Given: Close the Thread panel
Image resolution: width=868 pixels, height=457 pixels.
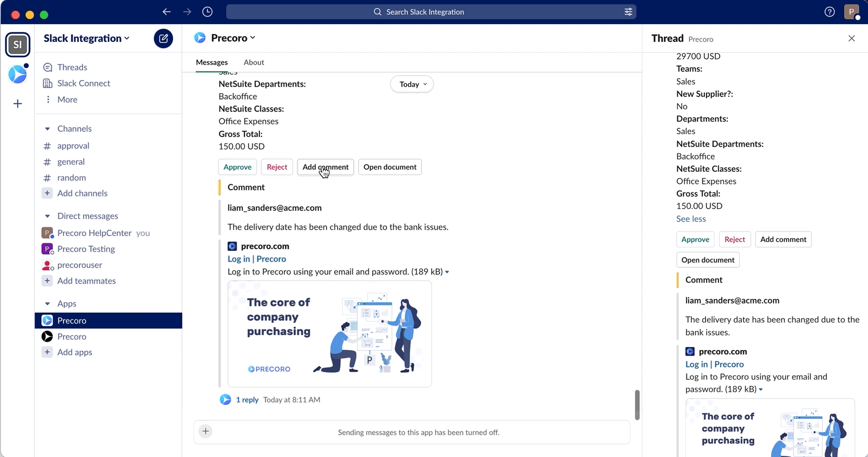Looking at the screenshot, I should (851, 38).
